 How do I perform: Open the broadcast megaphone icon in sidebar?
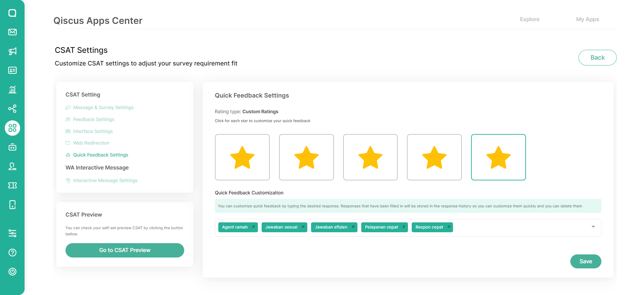tap(12, 51)
